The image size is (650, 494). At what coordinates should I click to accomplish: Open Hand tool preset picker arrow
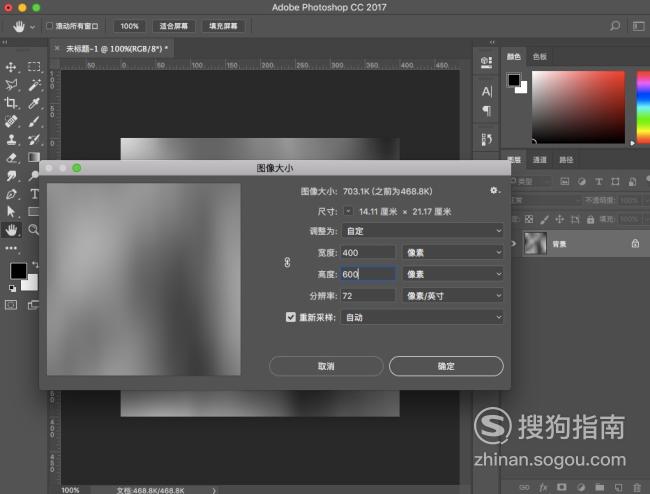32,27
